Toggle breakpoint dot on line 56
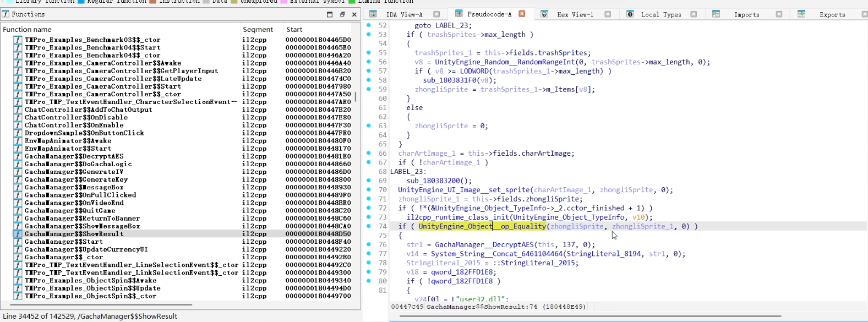868x322 pixels. [x=369, y=62]
